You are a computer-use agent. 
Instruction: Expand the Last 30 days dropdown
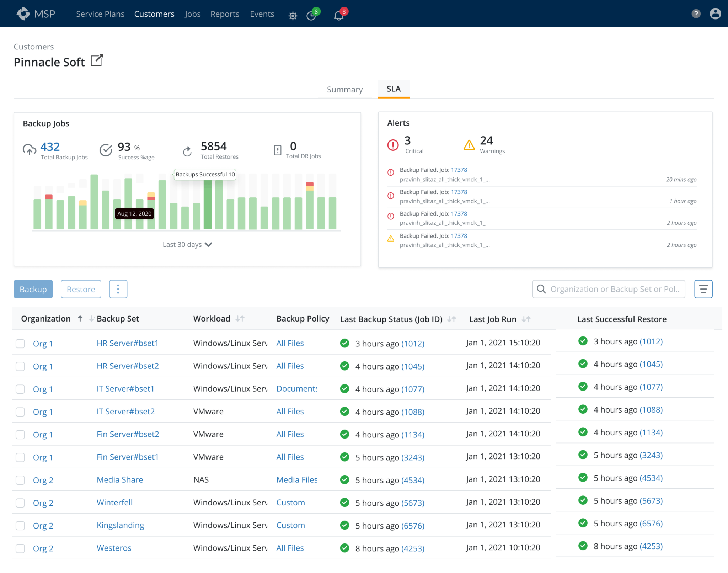coord(187,245)
